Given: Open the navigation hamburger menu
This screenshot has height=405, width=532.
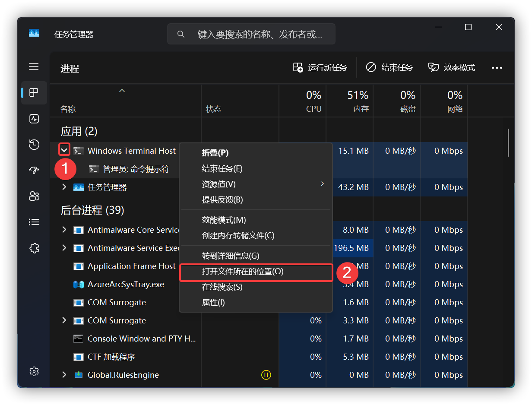Looking at the screenshot, I should click(34, 66).
